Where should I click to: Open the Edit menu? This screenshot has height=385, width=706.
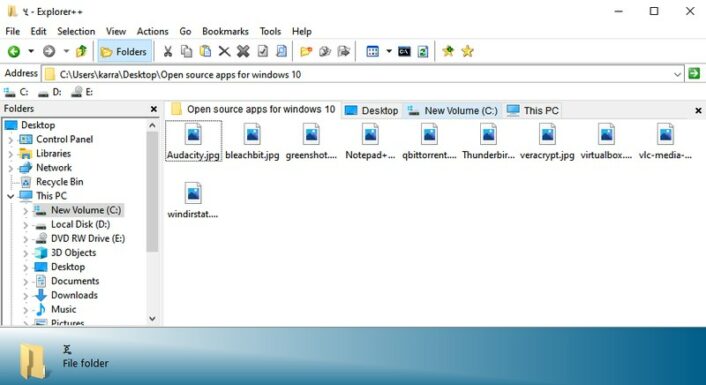click(x=38, y=31)
